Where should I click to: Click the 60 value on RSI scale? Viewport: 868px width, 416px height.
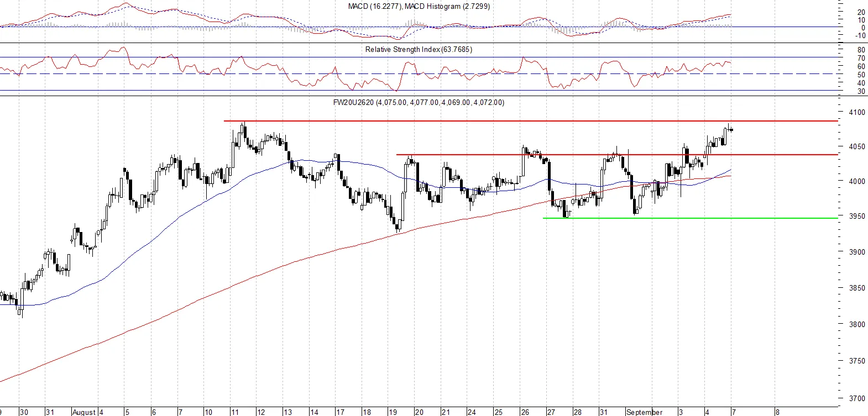point(861,66)
